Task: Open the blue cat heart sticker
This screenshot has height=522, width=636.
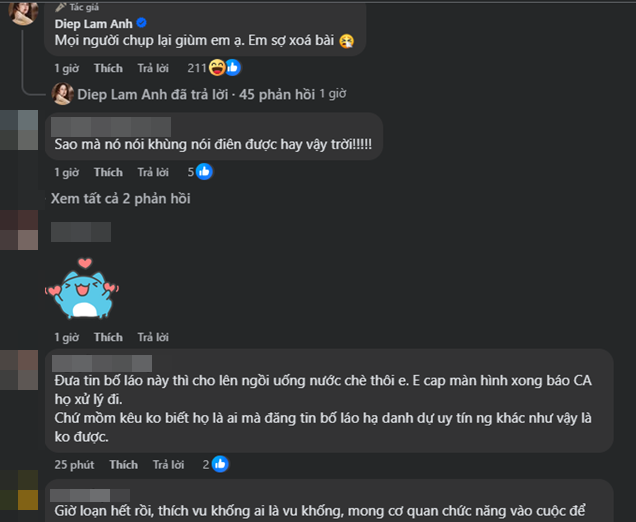Action: pyautogui.click(x=82, y=288)
